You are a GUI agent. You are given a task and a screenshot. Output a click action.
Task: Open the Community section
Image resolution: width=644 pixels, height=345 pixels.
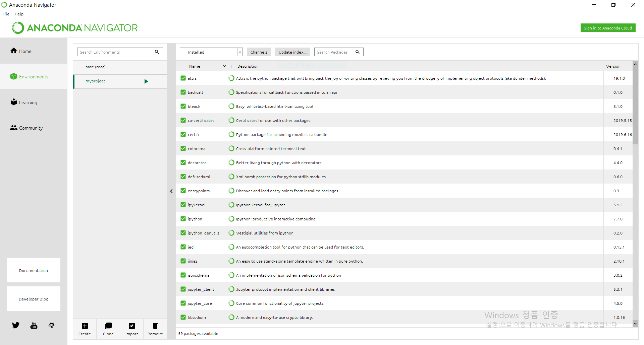pyautogui.click(x=34, y=128)
